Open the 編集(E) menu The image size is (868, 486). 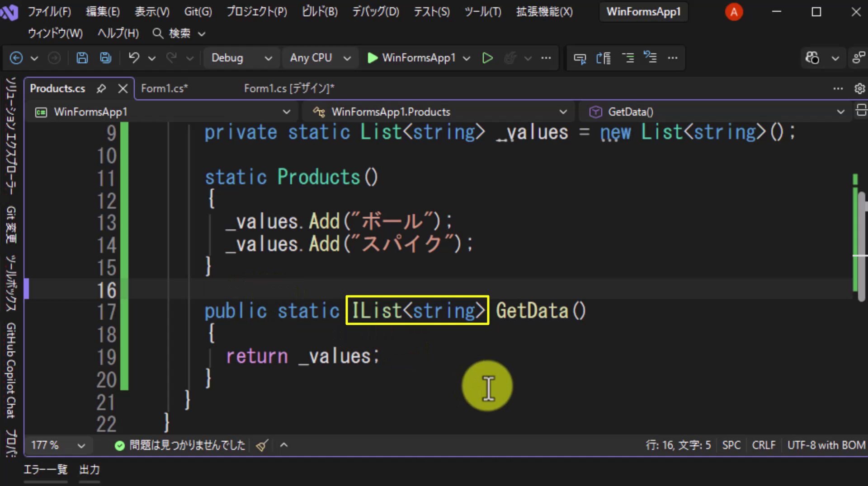coord(103,11)
